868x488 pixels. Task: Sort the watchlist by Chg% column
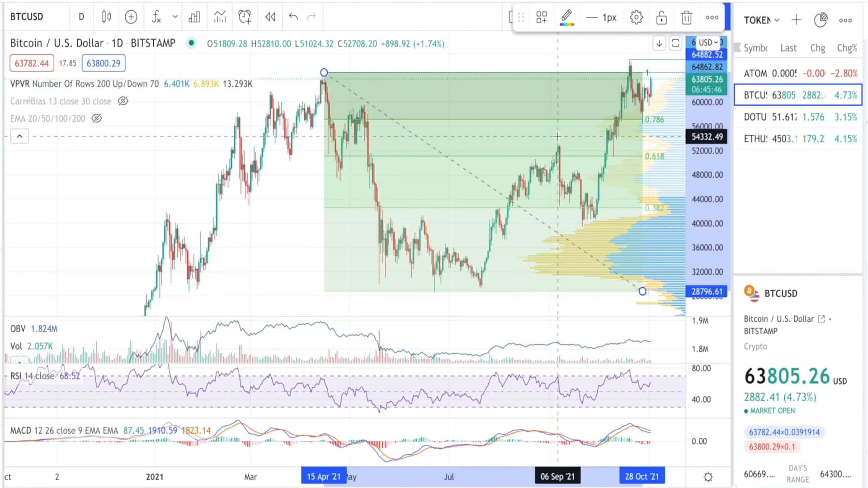click(x=847, y=48)
